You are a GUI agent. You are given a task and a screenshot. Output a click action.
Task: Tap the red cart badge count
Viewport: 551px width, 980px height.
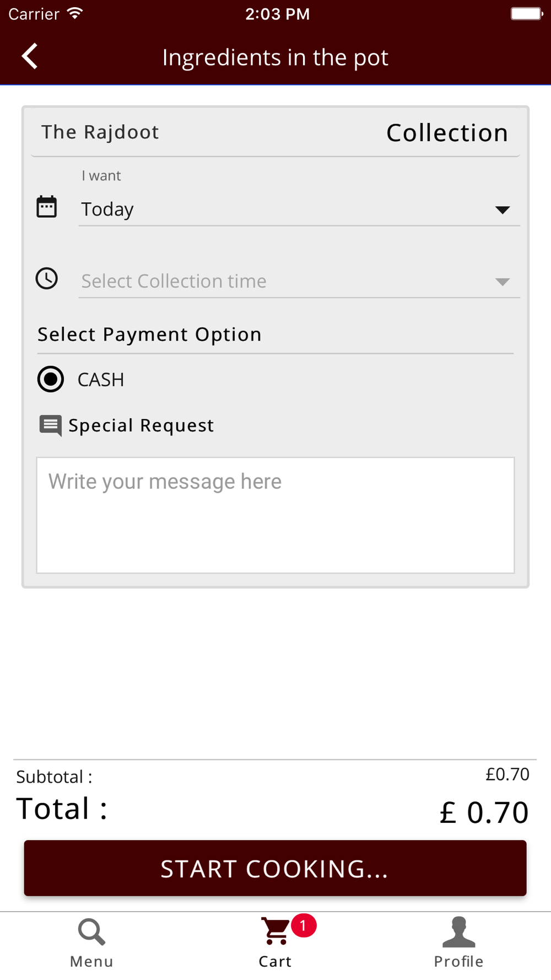tap(303, 925)
